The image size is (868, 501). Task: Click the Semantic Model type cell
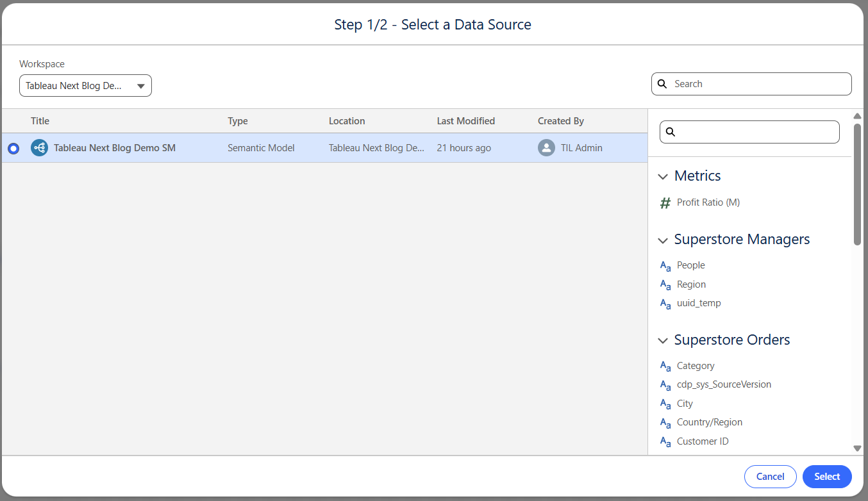[261, 148]
